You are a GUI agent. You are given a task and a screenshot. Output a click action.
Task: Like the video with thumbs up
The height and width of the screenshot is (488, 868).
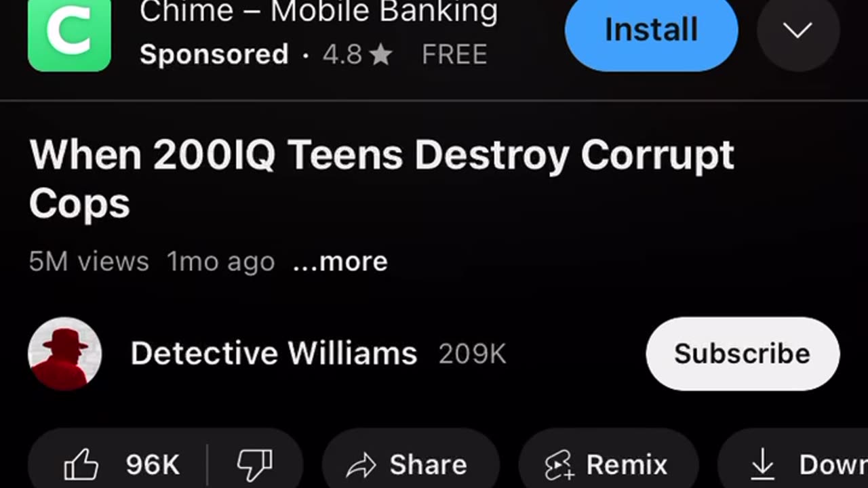pos(81,465)
